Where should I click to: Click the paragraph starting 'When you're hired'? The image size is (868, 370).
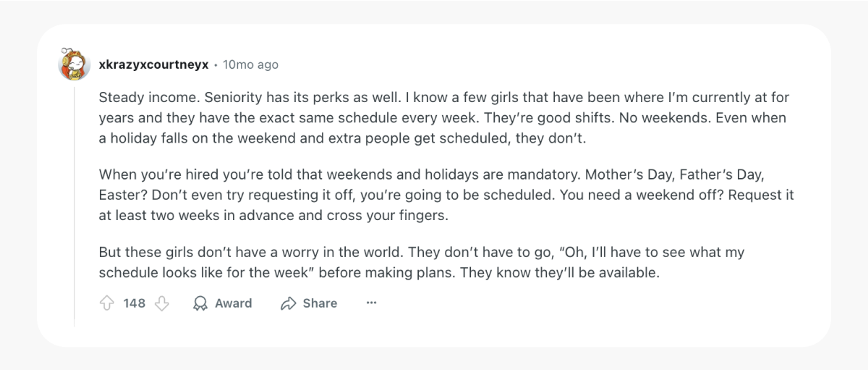pyautogui.click(x=447, y=195)
